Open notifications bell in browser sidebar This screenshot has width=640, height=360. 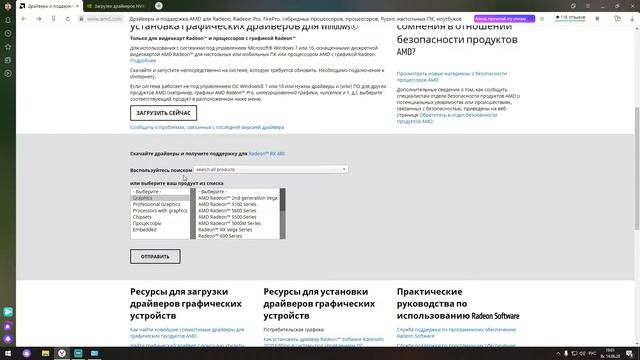(8, 20)
